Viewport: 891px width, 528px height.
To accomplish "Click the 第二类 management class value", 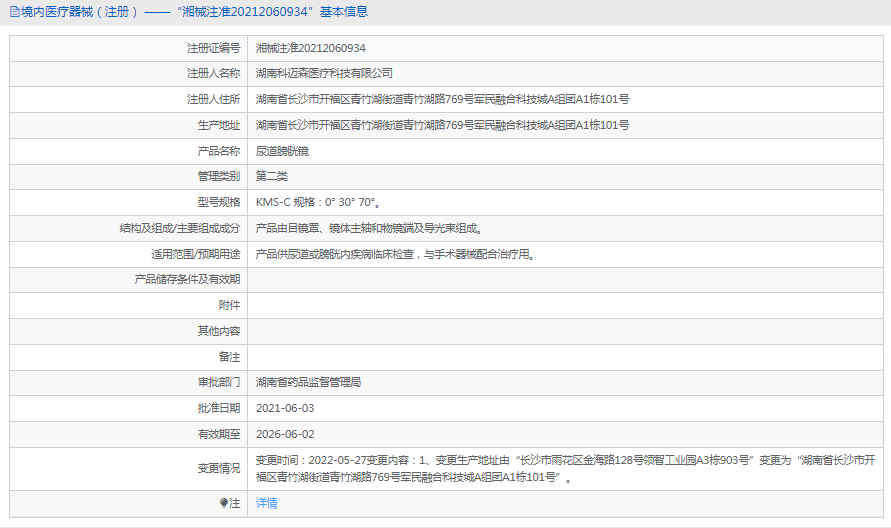I will tap(272, 176).
